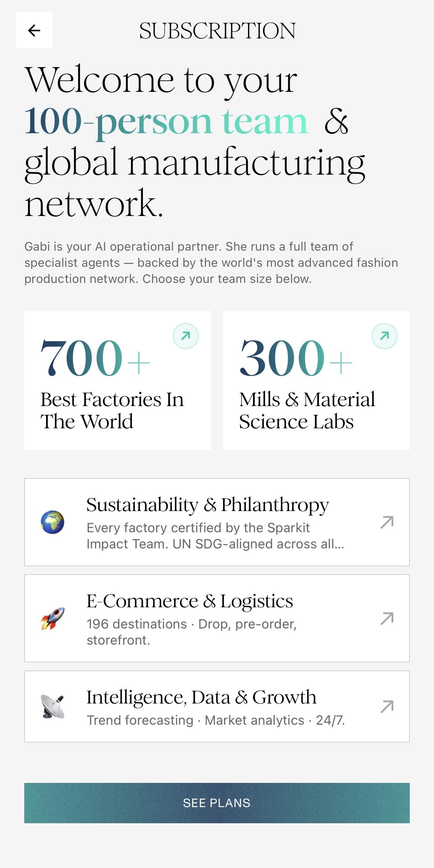This screenshot has width=434, height=868.
Task: Click the SUBSCRIPTION page title
Action: coord(217,31)
